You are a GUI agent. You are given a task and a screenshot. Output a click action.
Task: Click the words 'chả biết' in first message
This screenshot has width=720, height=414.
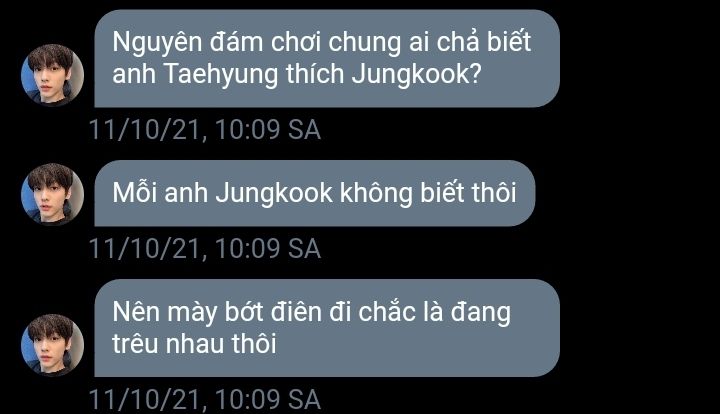coord(484,42)
